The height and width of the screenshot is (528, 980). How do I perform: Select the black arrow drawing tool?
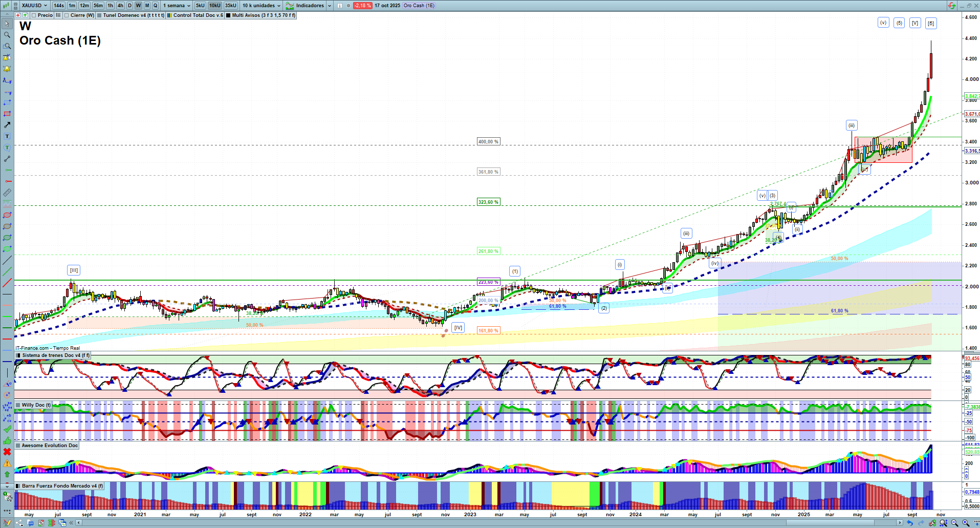(x=7, y=125)
